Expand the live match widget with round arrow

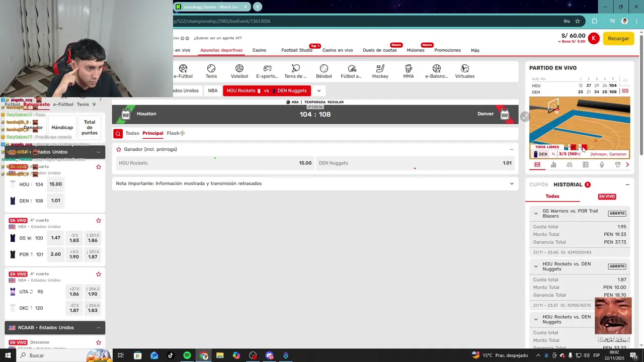tap(525, 117)
